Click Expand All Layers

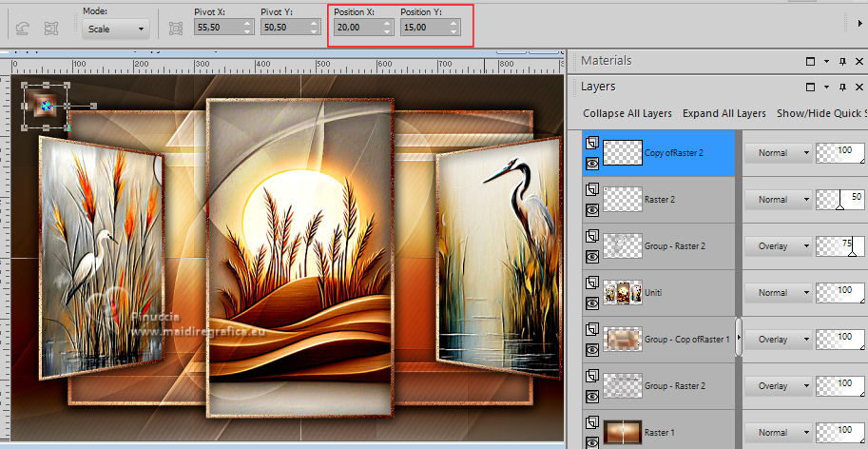tap(724, 113)
